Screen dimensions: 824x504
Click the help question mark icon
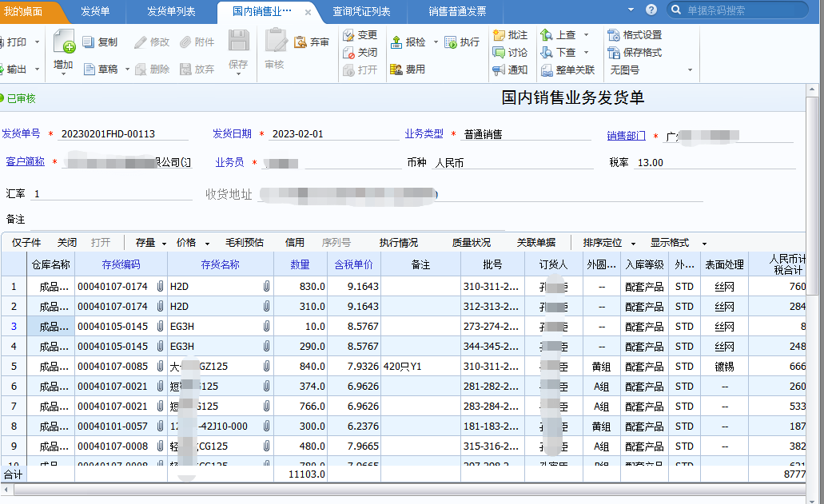(x=651, y=10)
